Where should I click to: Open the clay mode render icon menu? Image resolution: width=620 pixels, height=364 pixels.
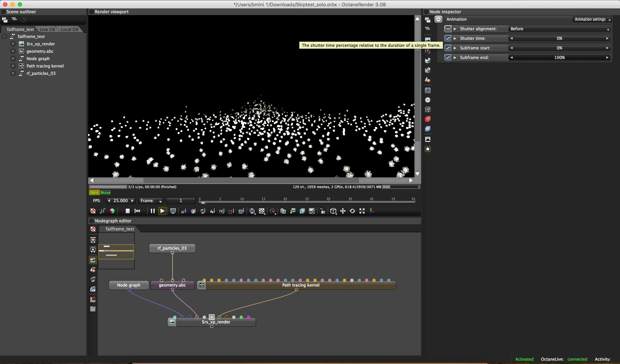[252, 211]
